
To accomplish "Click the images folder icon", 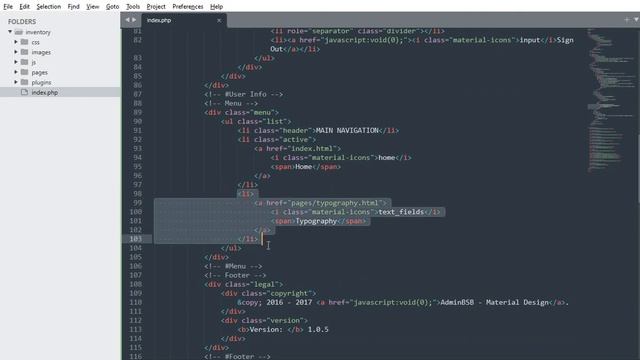I will (24, 52).
